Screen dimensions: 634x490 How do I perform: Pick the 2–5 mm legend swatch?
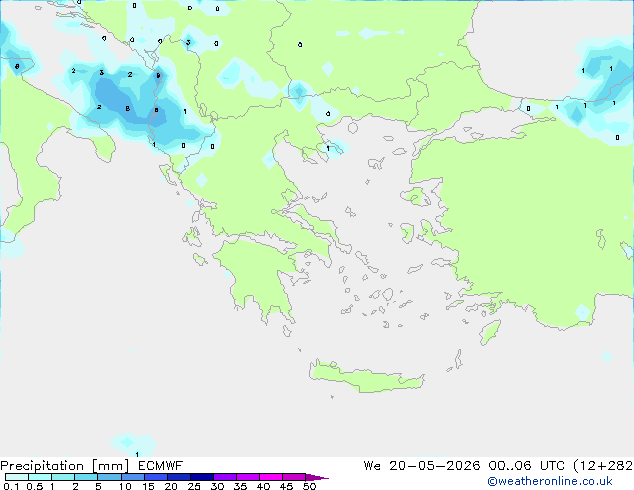86,477
